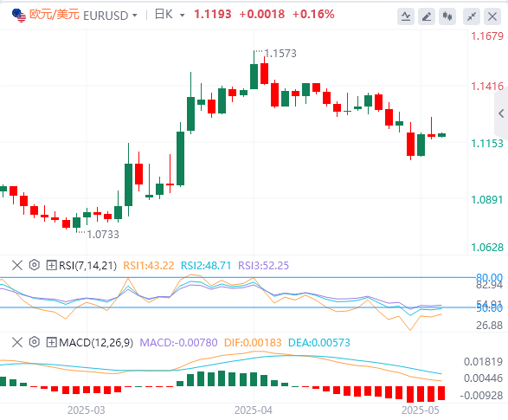Click the 欧元/美元 pair name
Viewport: 508px width, 420px height.
tap(55, 15)
